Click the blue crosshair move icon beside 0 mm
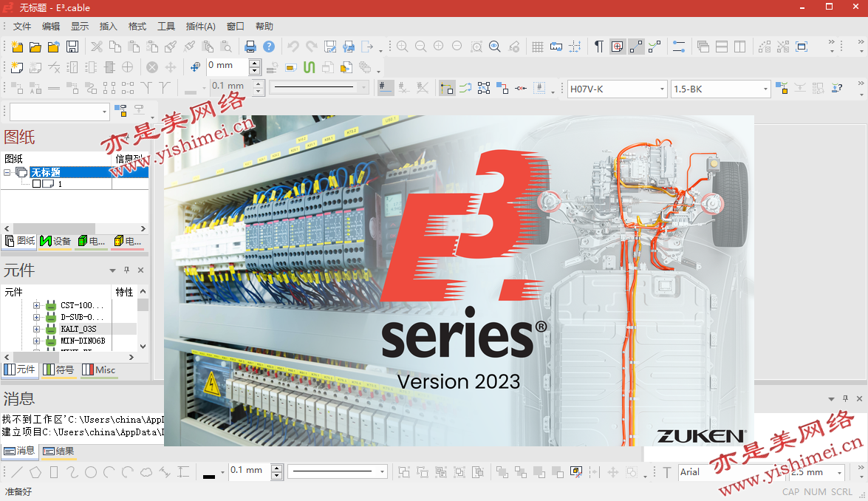 point(195,67)
